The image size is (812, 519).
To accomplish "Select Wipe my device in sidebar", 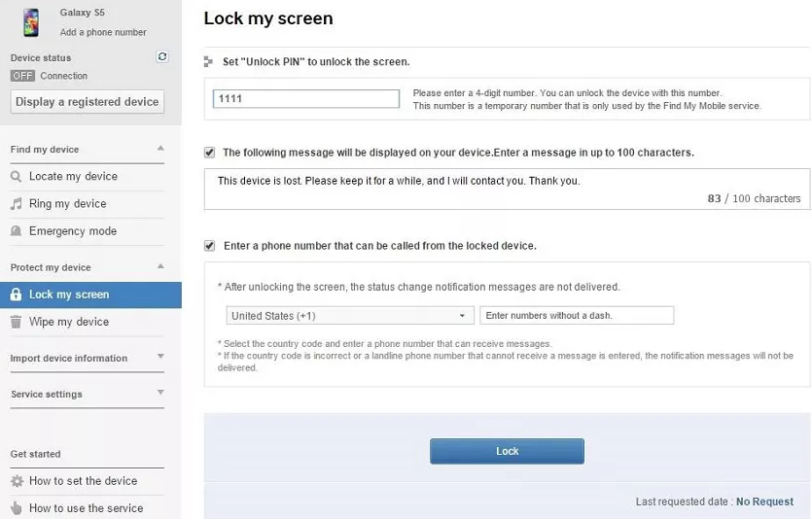I will tap(69, 322).
